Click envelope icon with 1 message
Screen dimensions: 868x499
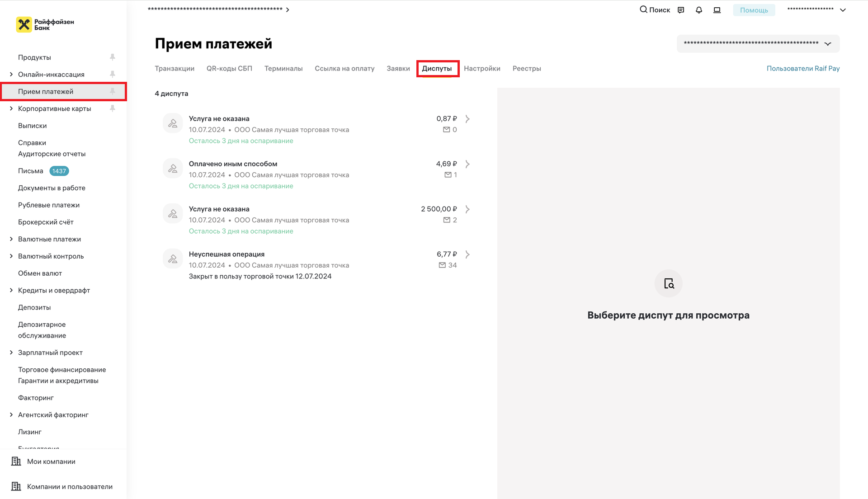point(448,175)
